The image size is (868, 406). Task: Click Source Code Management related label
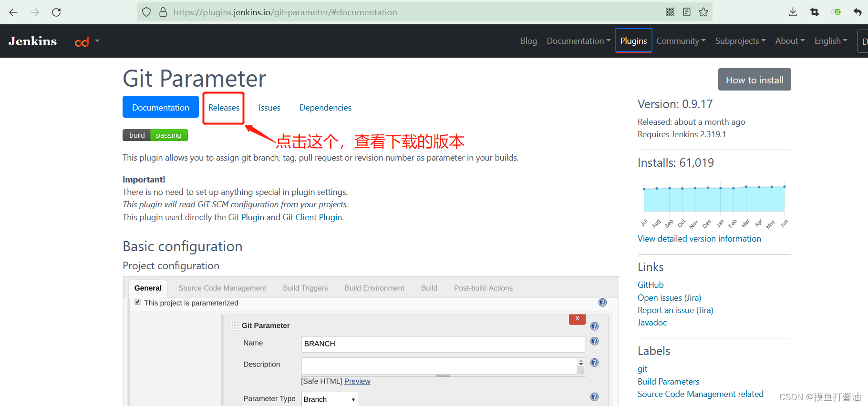click(700, 394)
